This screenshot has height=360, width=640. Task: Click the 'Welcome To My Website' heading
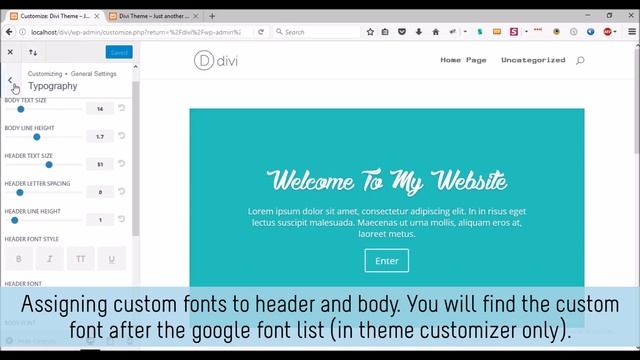coord(387,181)
